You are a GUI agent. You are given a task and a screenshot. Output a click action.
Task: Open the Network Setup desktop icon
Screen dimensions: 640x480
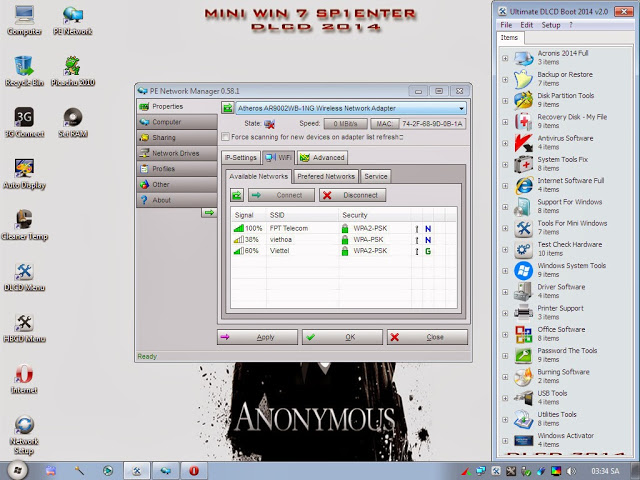(x=24, y=435)
